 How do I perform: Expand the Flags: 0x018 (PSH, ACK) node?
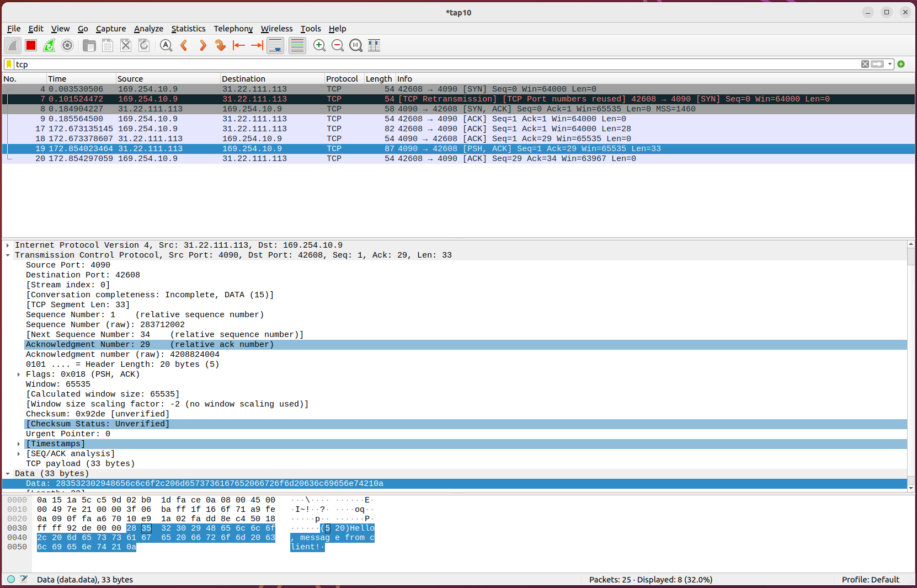[19, 374]
